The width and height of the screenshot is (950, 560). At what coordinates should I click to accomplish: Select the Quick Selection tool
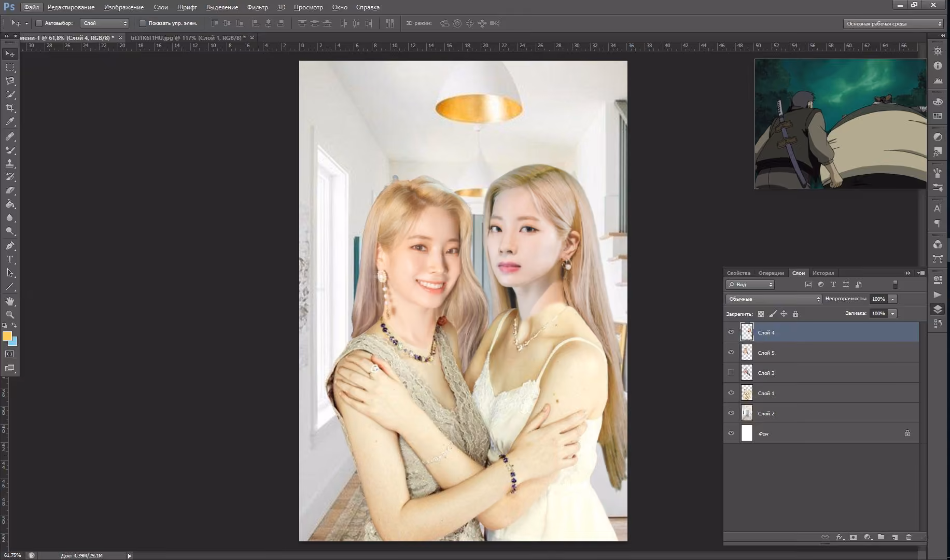coord(10,94)
